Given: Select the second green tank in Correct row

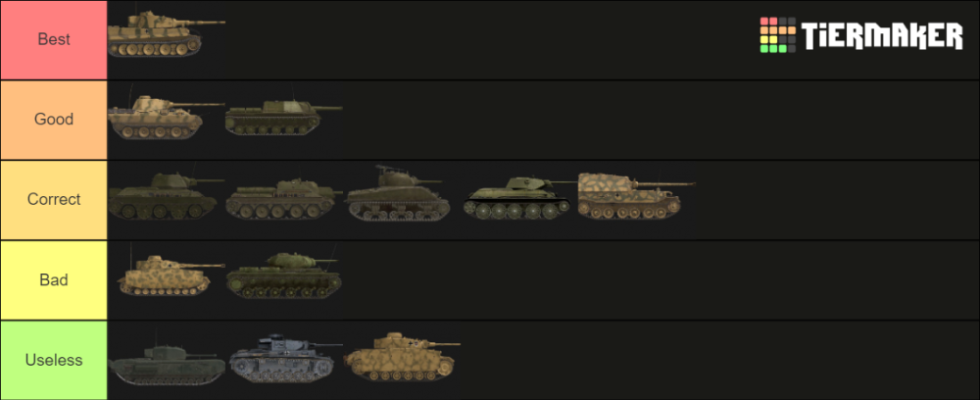Looking at the screenshot, I should click(284, 198).
